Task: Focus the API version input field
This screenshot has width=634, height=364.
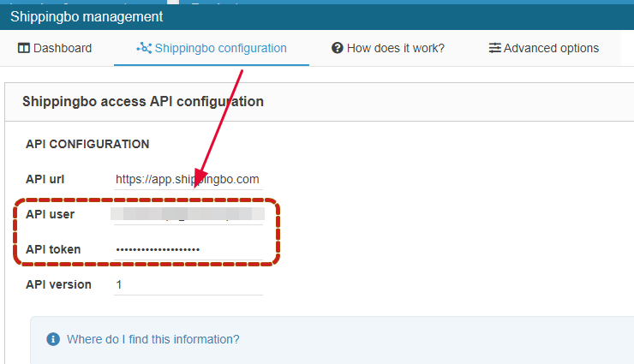Action: click(188, 285)
